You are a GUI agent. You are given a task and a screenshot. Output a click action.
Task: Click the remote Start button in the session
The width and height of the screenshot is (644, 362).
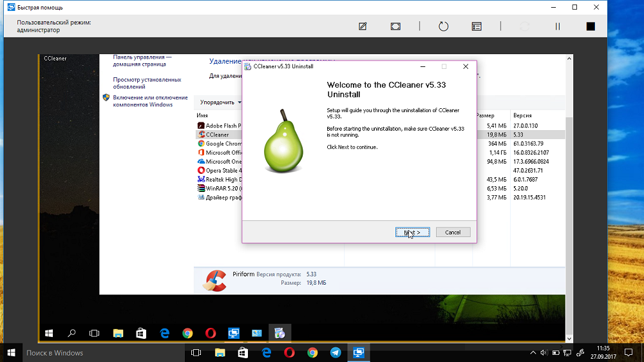pos(49,333)
